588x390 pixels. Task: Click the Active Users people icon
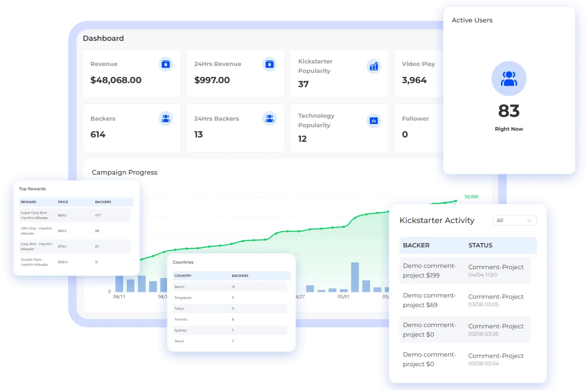tap(509, 79)
